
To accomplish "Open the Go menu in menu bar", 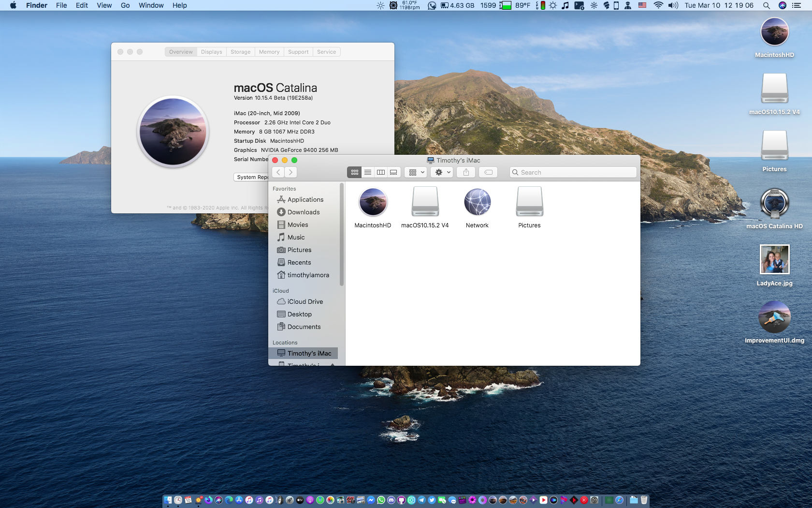I will [125, 5].
